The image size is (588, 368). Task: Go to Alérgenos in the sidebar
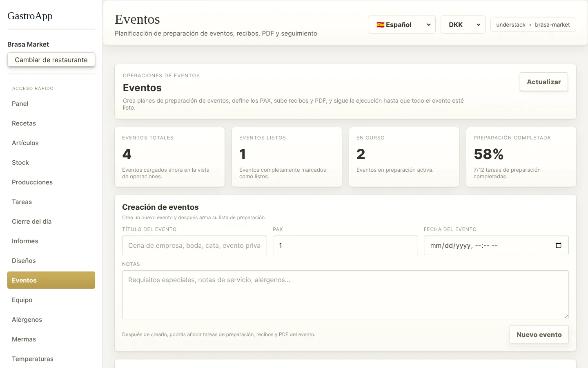point(51,320)
